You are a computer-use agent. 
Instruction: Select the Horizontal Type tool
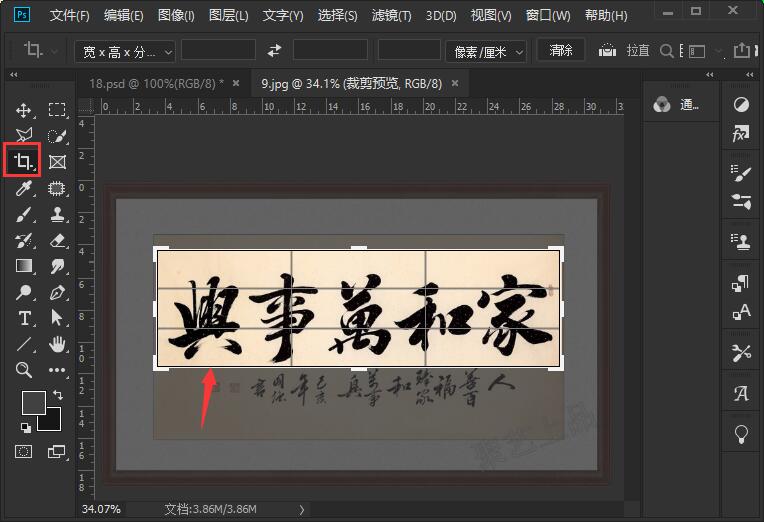click(x=23, y=319)
